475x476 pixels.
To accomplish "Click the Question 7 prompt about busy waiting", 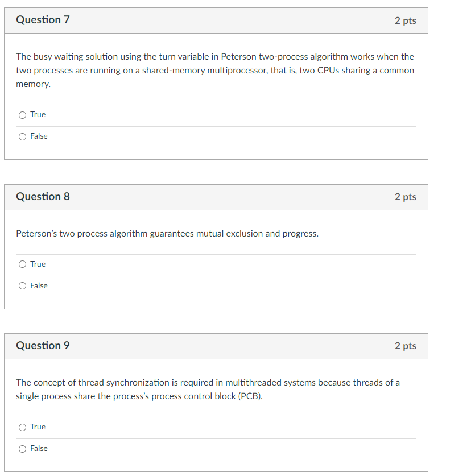I will (x=214, y=70).
